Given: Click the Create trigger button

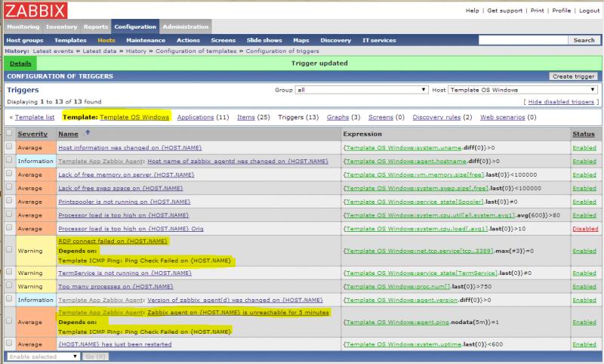Looking at the screenshot, I should pyautogui.click(x=573, y=76).
